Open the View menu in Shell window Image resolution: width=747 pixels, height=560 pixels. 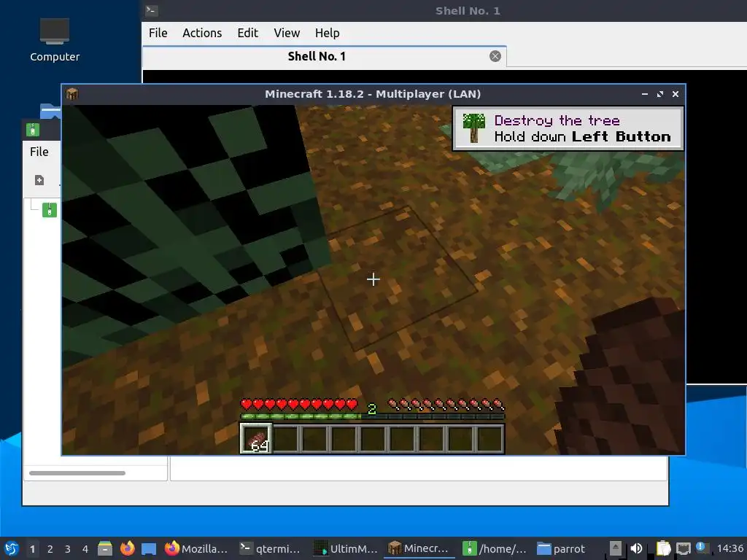[286, 33]
